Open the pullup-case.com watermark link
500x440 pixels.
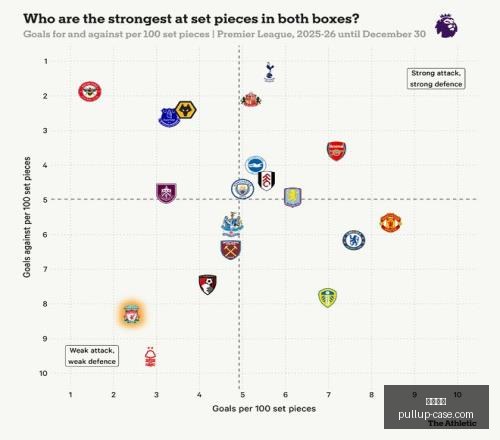(436, 414)
